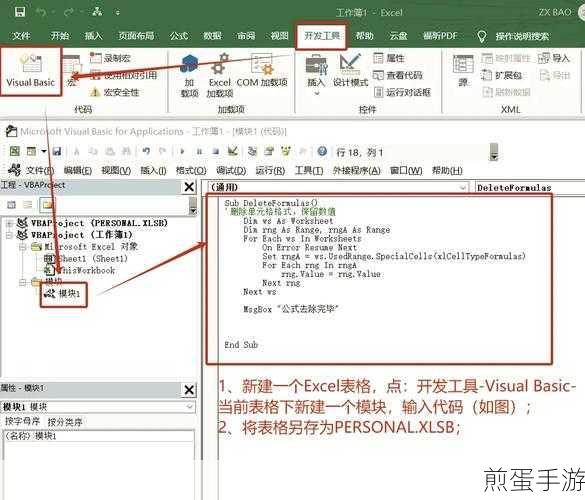Switch to the 按字母序 properties tab
This screenshot has width=585, height=500.
click(x=22, y=422)
